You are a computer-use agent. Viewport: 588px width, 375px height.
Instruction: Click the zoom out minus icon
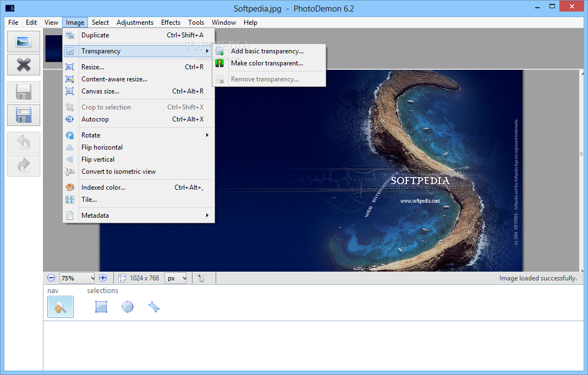[x=51, y=278]
